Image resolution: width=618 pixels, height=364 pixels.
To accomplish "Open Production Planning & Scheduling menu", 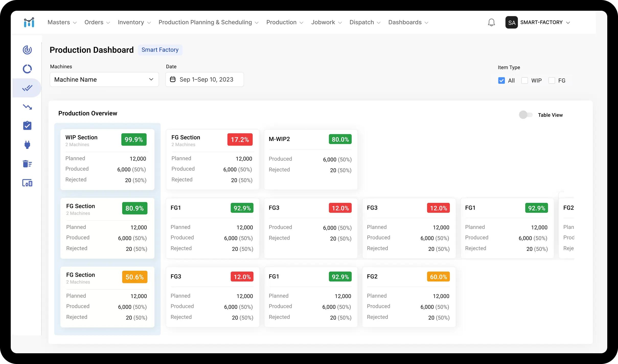I will click(x=209, y=22).
